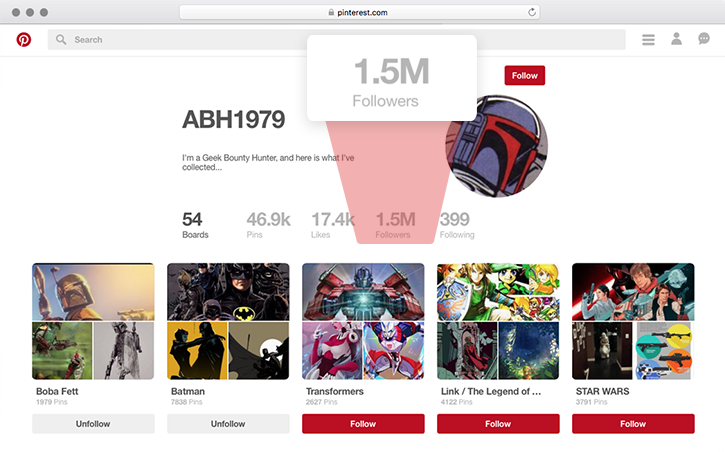Click the lock icon in the address bar
Viewport: 725px width, 452px height.
point(331,12)
